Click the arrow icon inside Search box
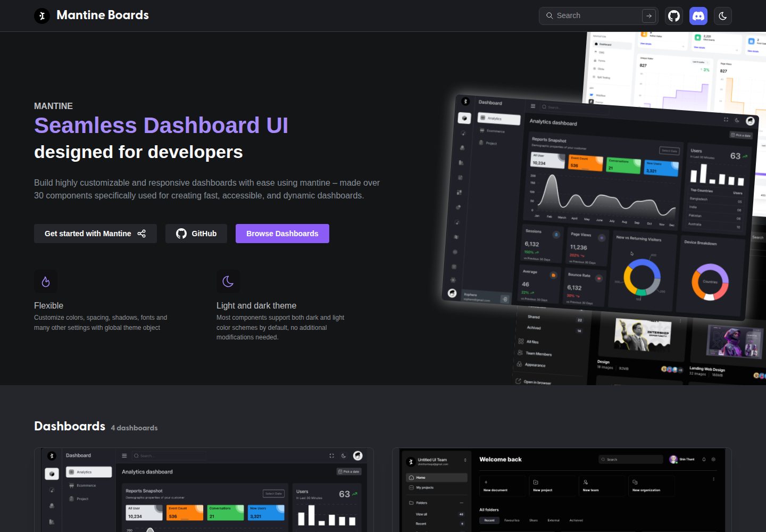766x532 pixels. [x=649, y=16]
